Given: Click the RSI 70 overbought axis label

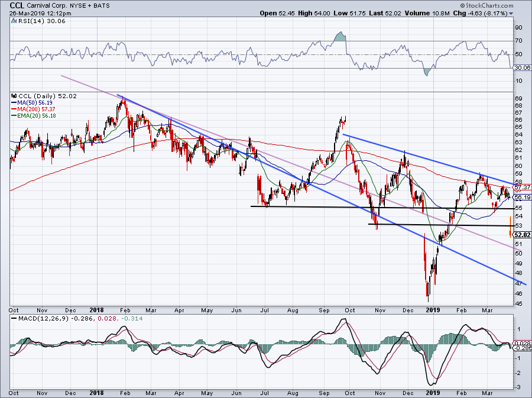Looking at the screenshot, I should pos(518,41).
